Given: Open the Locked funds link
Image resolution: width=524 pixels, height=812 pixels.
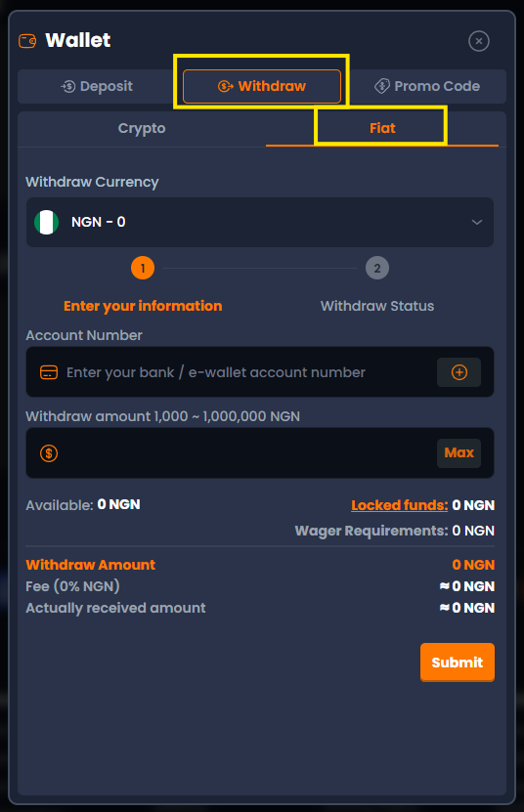Looking at the screenshot, I should click(399, 505).
